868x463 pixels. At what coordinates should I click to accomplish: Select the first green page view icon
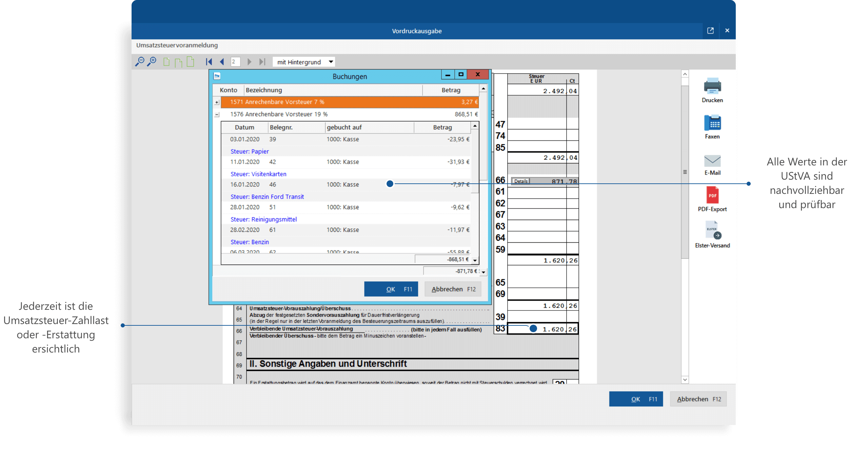(x=166, y=62)
